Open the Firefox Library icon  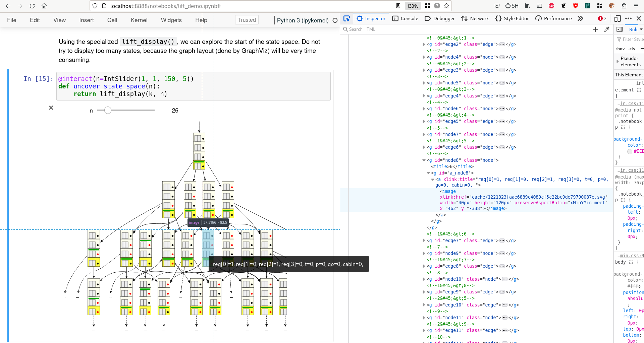tap(527, 6)
